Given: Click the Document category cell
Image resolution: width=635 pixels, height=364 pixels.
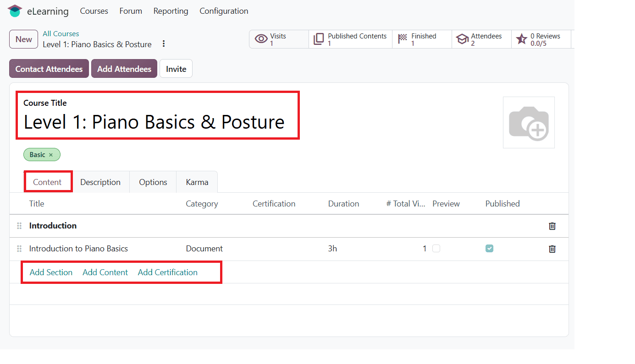Looking at the screenshot, I should (x=204, y=249).
